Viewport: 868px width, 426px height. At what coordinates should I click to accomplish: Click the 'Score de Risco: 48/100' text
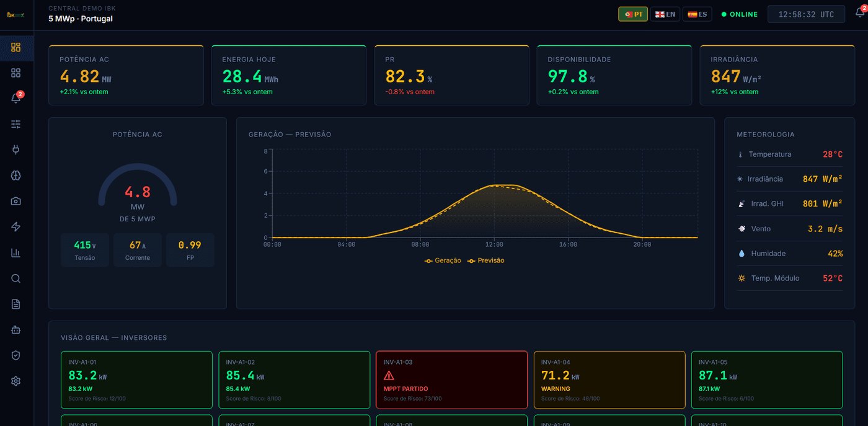coord(570,399)
